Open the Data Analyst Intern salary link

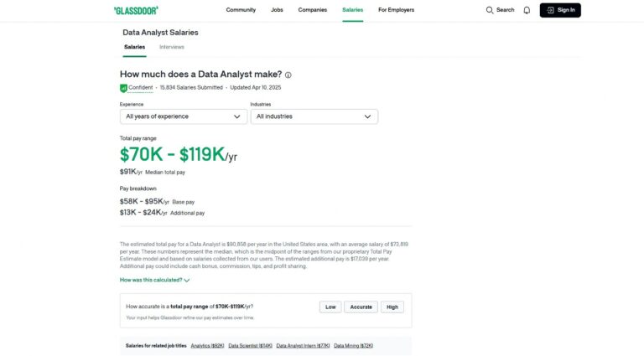[303, 345]
